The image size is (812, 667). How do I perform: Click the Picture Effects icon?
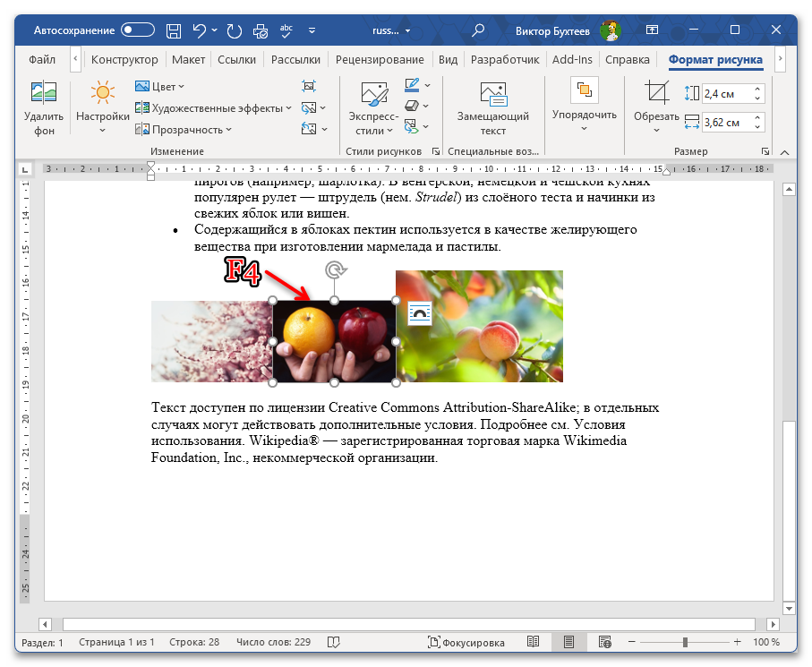click(412, 106)
